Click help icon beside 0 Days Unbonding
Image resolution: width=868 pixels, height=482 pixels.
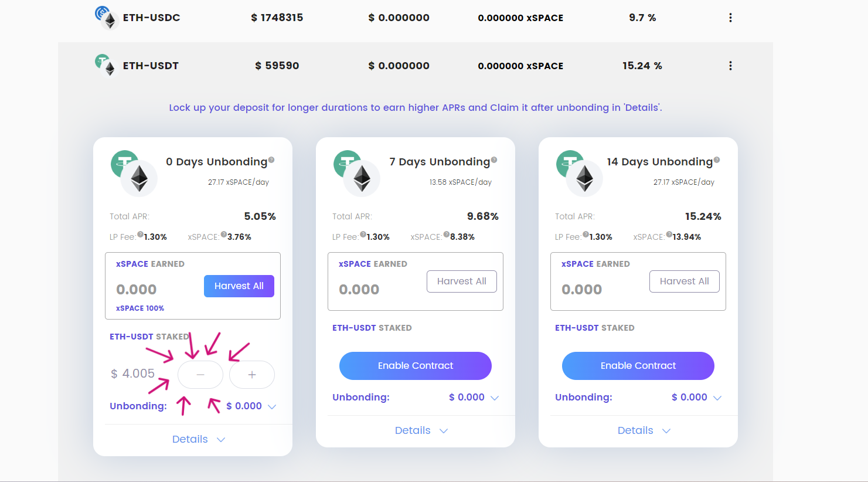pyautogui.click(x=271, y=159)
